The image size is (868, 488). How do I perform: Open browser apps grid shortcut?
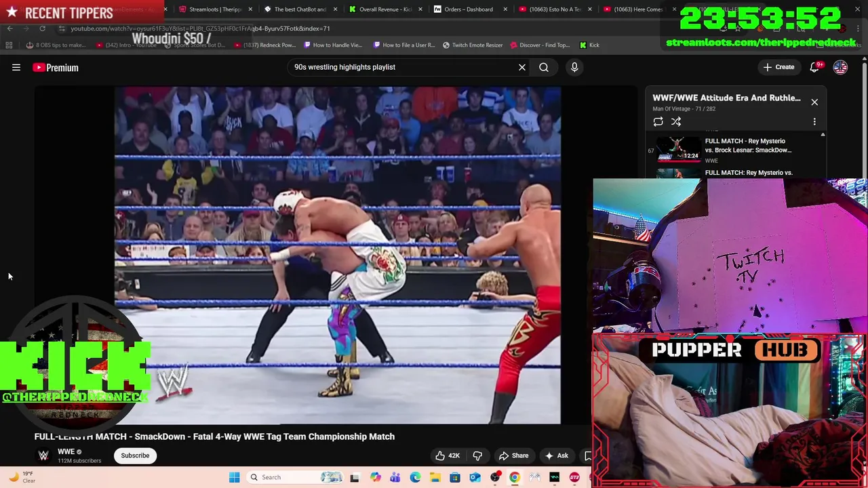coord(9,45)
